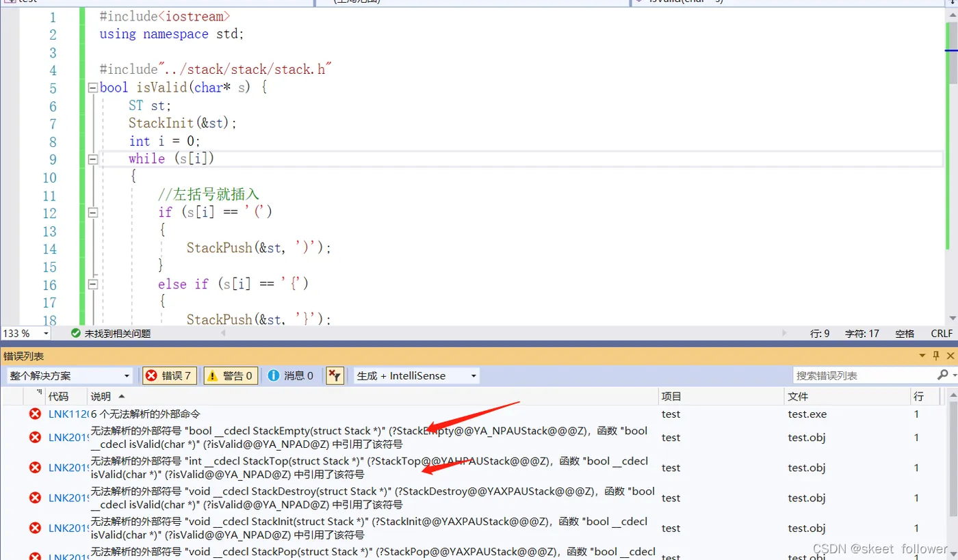The image size is (958, 560).
Task: Open the 133 % zoom level dropdown
Action: (x=46, y=334)
